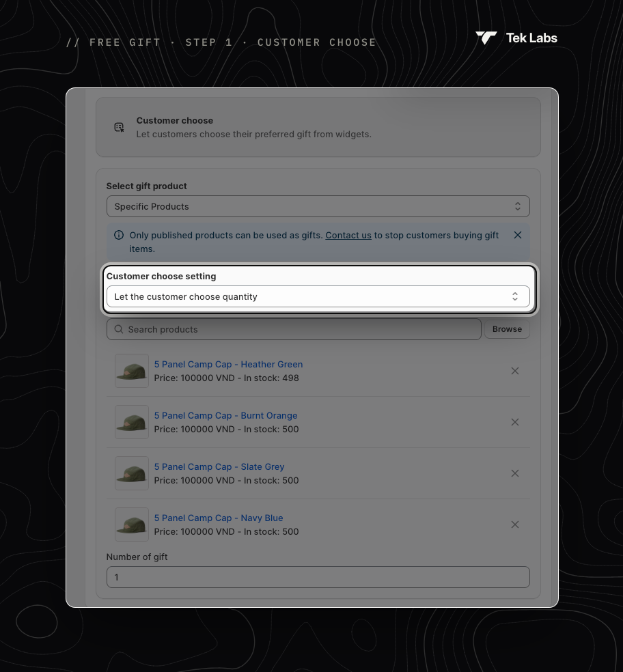Click the search magnifier icon
Image resolution: width=623 pixels, height=672 pixels.
119,329
